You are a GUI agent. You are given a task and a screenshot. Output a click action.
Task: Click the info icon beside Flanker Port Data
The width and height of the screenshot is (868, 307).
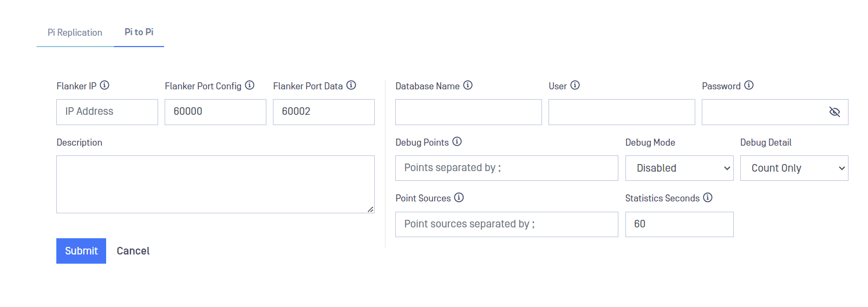[351, 85]
